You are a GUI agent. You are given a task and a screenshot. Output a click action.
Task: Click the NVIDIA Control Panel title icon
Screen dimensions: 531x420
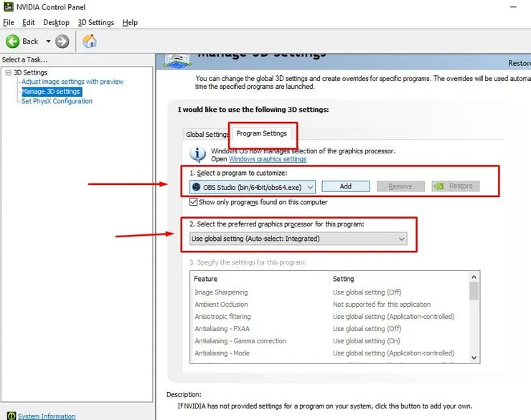tap(9, 6)
